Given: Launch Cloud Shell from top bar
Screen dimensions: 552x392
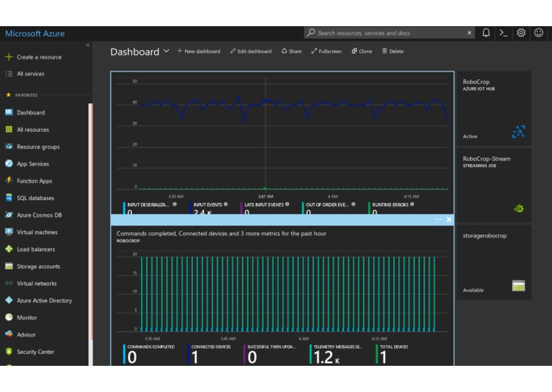Looking at the screenshot, I should (504, 33).
